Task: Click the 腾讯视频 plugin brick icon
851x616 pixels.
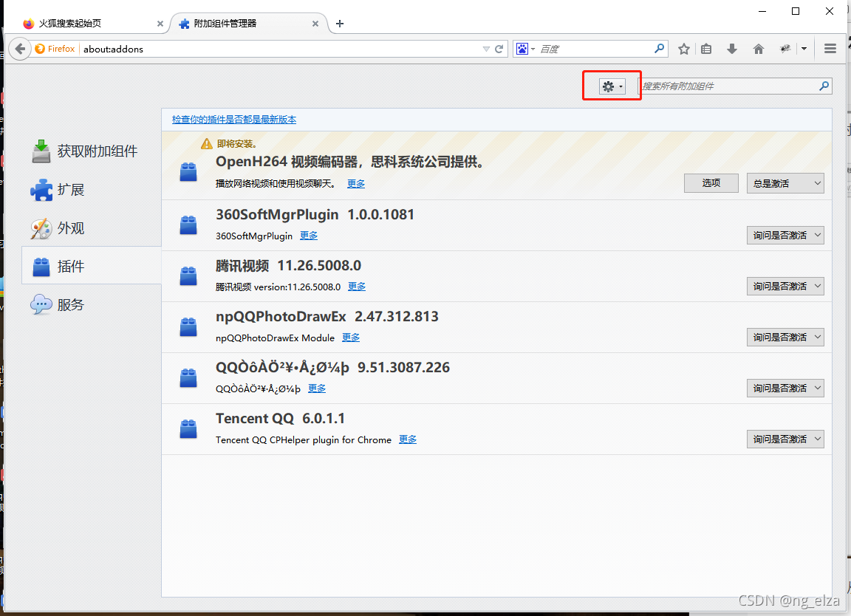Action: click(188, 276)
